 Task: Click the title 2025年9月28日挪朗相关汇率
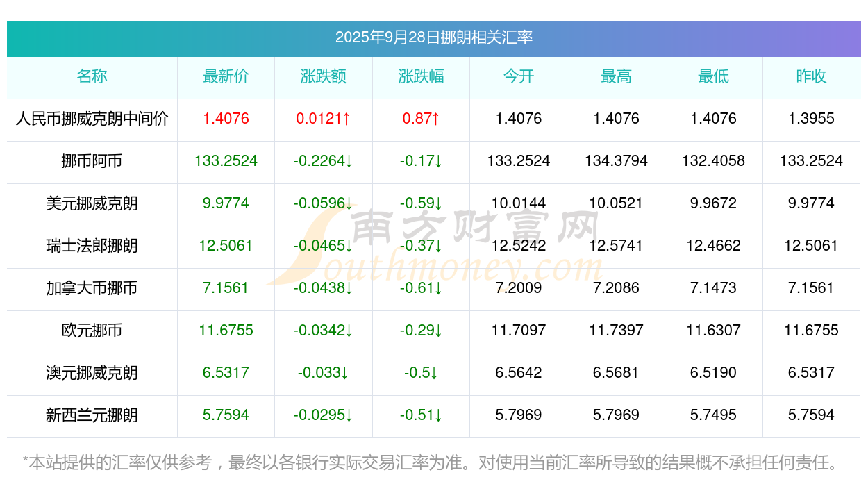click(x=434, y=37)
